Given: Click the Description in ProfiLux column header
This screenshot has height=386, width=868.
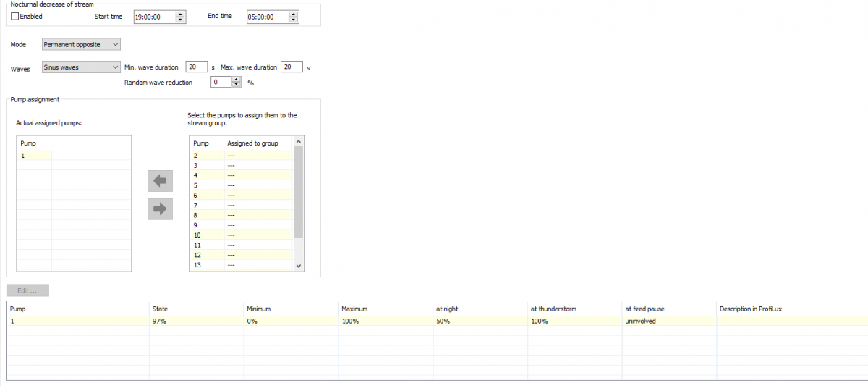Looking at the screenshot, I should click(x=792, y=309).
